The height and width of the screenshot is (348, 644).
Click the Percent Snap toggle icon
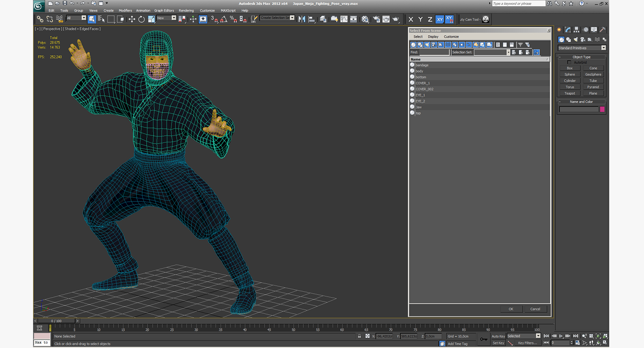click(x=233, y=19)
